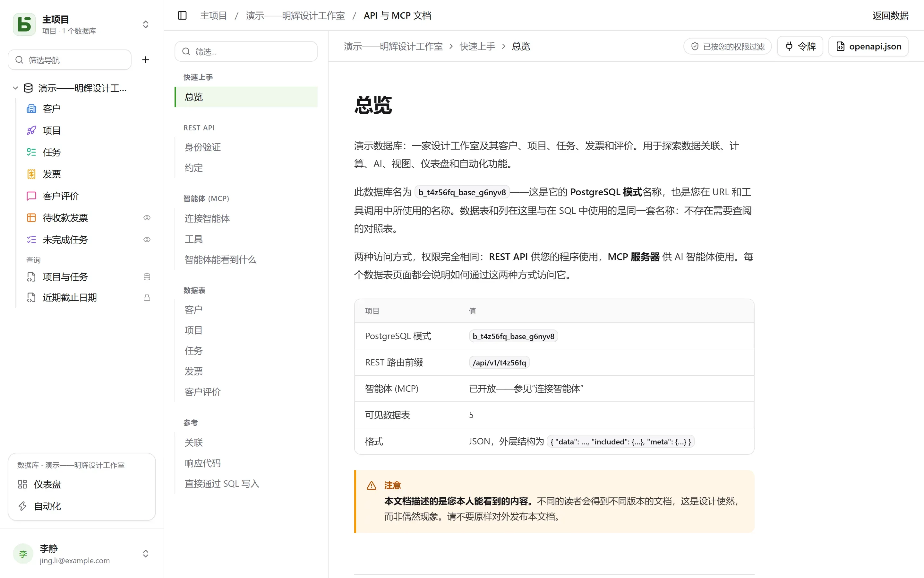Click the plus icon beside navigation filter
This screenshot has height=578, width=924.
[145, 60]
